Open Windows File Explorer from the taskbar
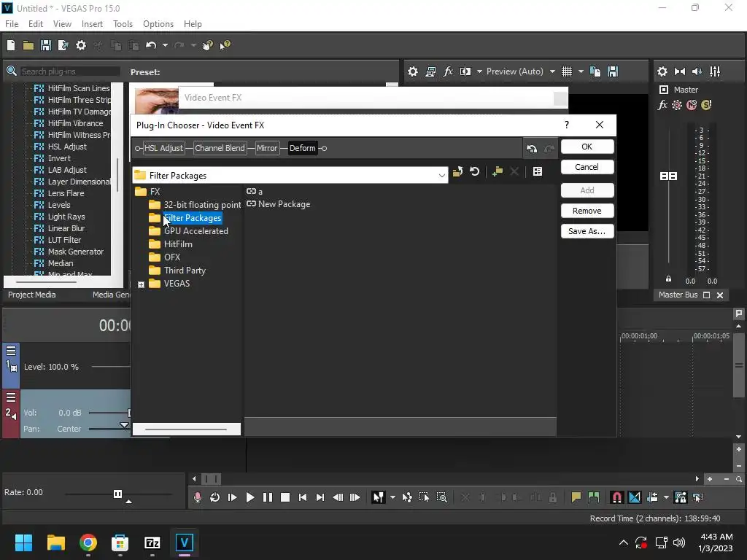The width and height of the screenshot is (747, 560). [56, 542]
